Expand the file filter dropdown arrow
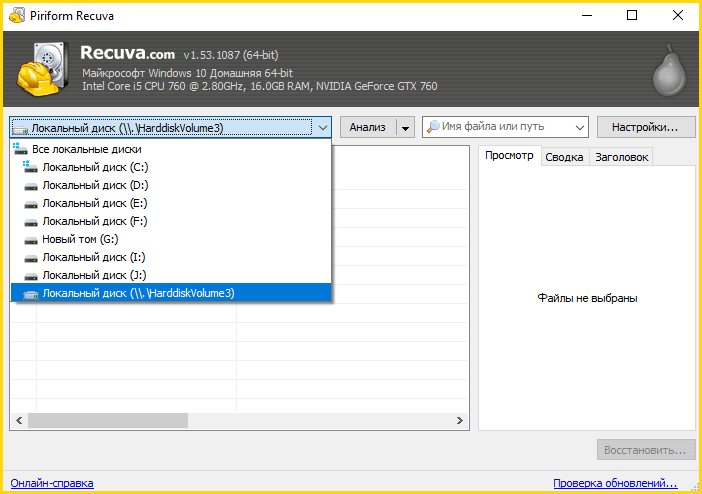Viewport: 702px width, 494px height. pyautogui.click(x=579, y=128)
